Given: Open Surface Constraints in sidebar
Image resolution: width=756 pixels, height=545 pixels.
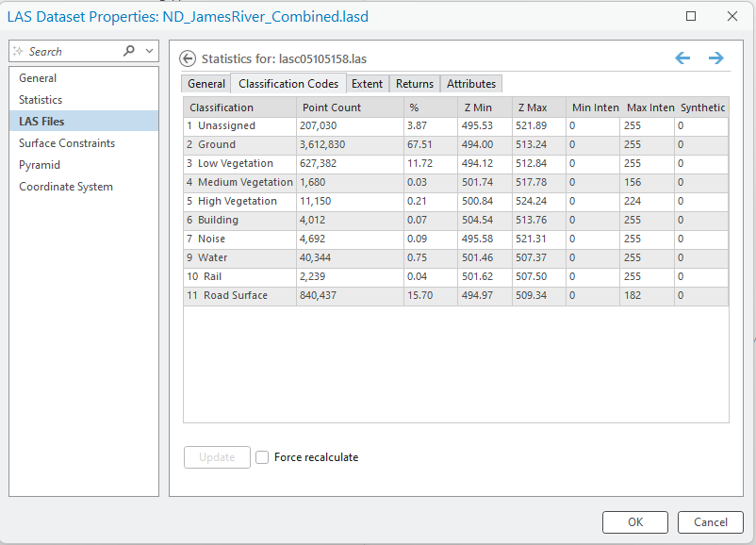Looking at the screenshot, I should click(67, 143).
